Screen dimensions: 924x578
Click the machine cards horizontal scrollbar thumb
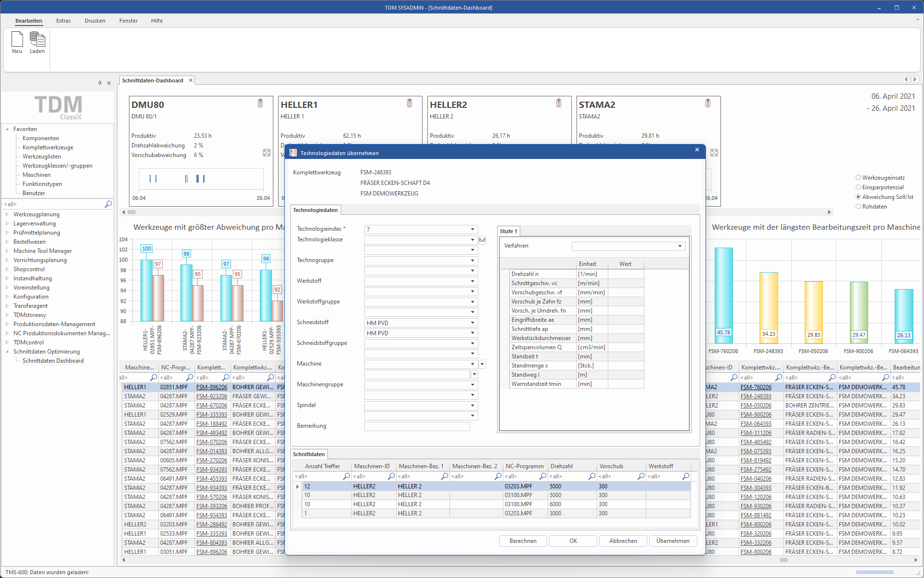click(x=131, y=212)
